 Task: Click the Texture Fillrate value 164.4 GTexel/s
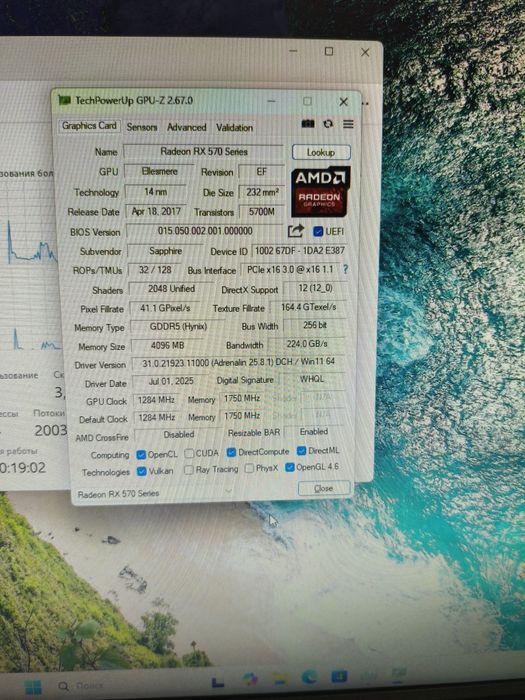tap(308, 307)
